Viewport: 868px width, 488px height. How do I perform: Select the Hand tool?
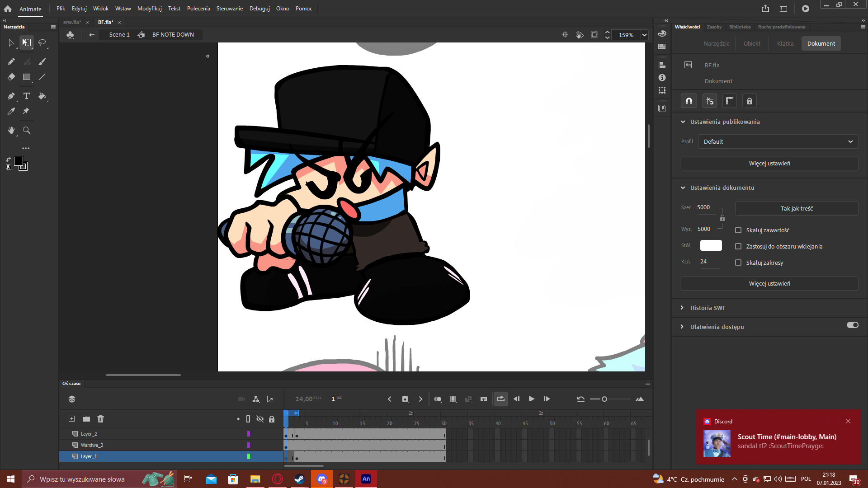(11, 130)
